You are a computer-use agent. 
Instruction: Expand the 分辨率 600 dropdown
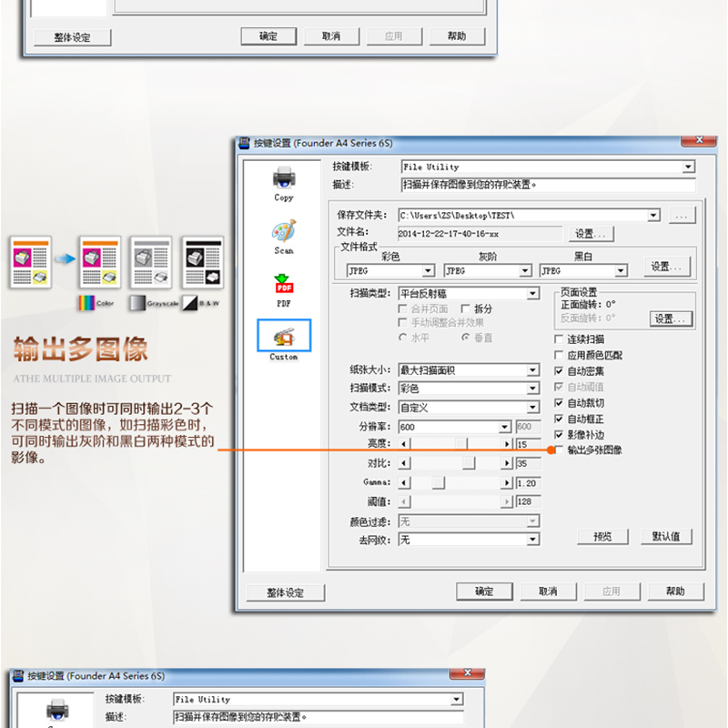[x=505, y=428]
